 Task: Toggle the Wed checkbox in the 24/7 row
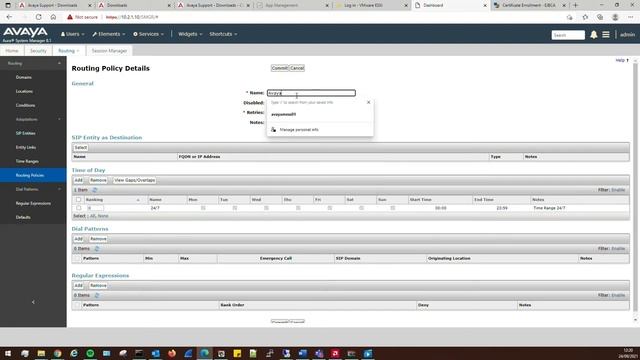(266, 208)
